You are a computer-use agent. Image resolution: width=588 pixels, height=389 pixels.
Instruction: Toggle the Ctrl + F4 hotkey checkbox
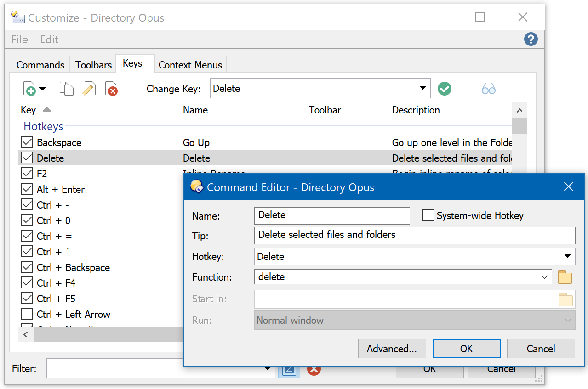[27, 283]
